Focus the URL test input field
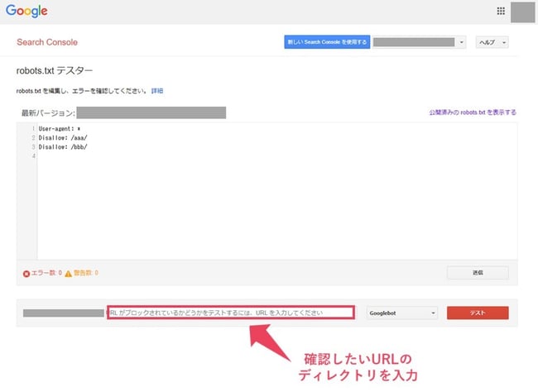 tap(230, 313)
